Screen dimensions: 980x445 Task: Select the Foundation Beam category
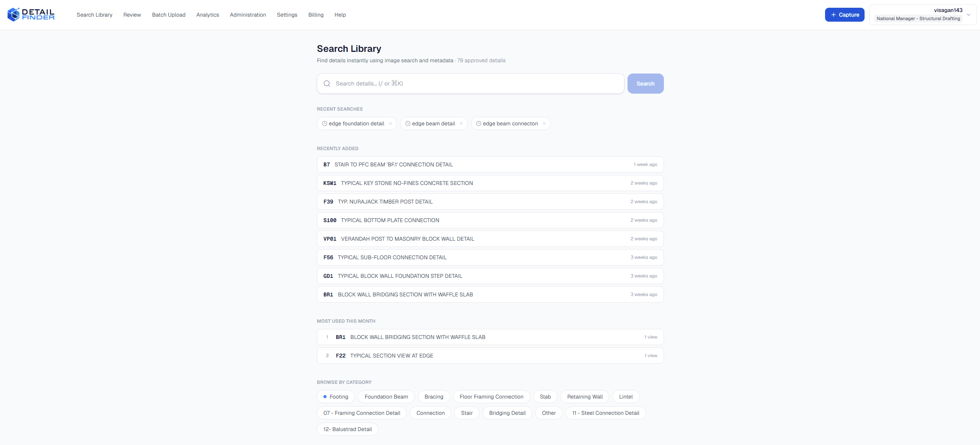pos(386,397)
